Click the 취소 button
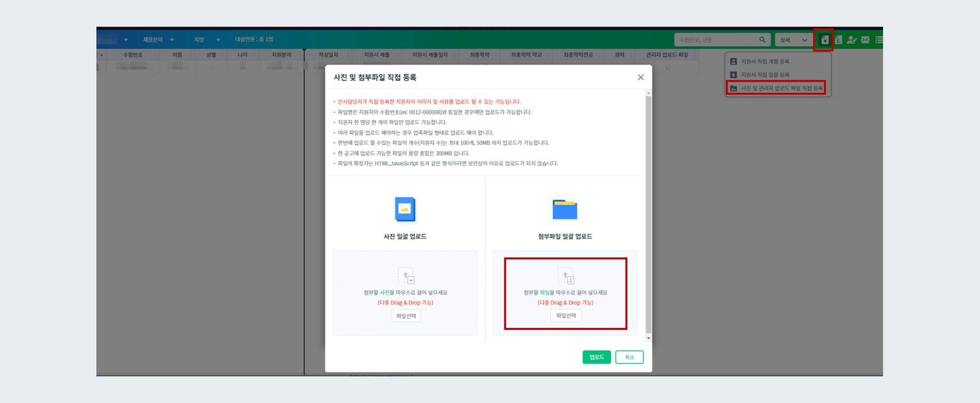 click(x=630, y=357)
